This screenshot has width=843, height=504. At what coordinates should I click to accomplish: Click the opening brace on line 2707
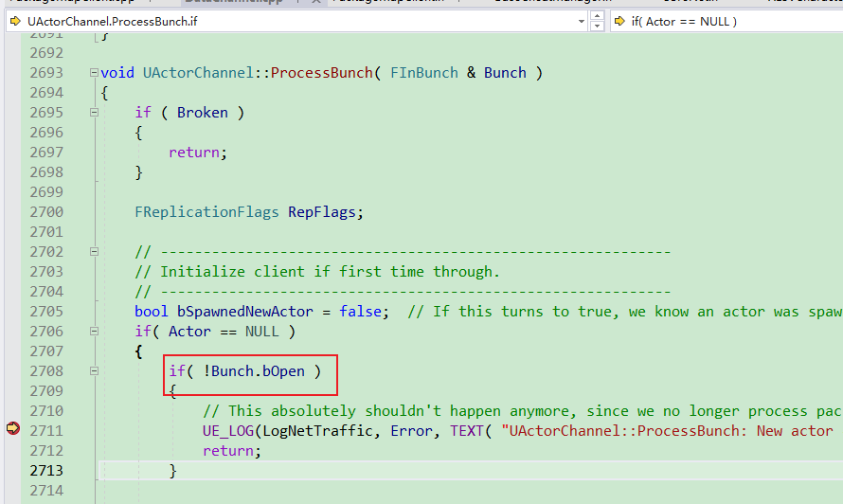pos(138,351)
